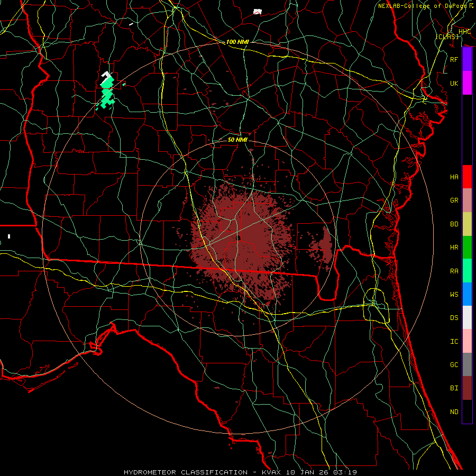Click the IC legend label
This screenshot has width=476, height=476.
coord(454,342)
